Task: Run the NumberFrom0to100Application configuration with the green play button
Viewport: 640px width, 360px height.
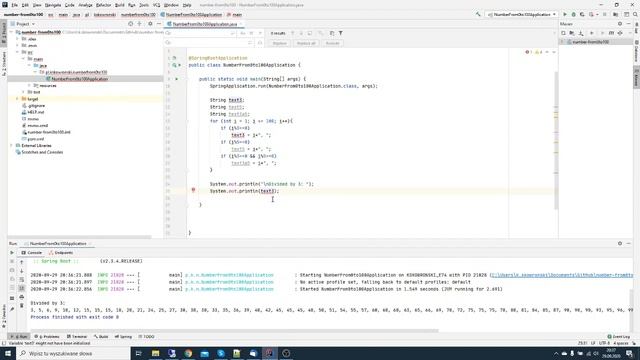Action: (x=565, y=14)
